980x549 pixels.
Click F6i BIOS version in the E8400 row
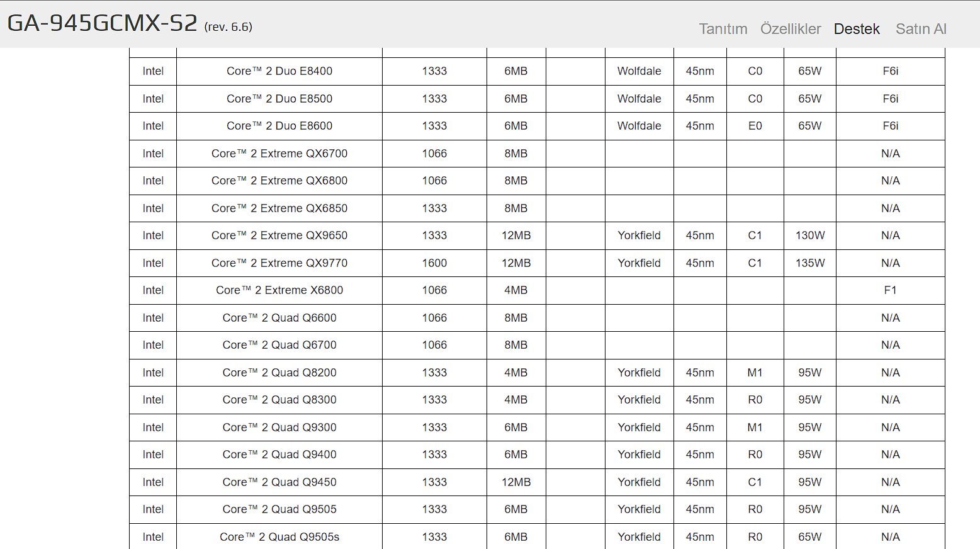(x=890, y=71)
